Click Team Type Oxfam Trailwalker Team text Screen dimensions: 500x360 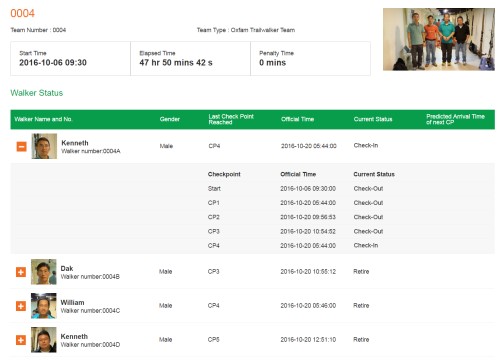coord(246,30)
